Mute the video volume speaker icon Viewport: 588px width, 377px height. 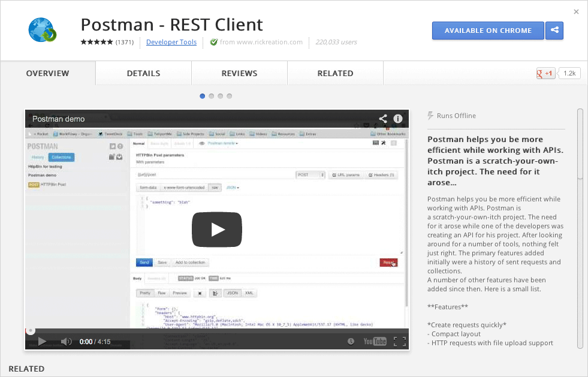tap(66, 342)
